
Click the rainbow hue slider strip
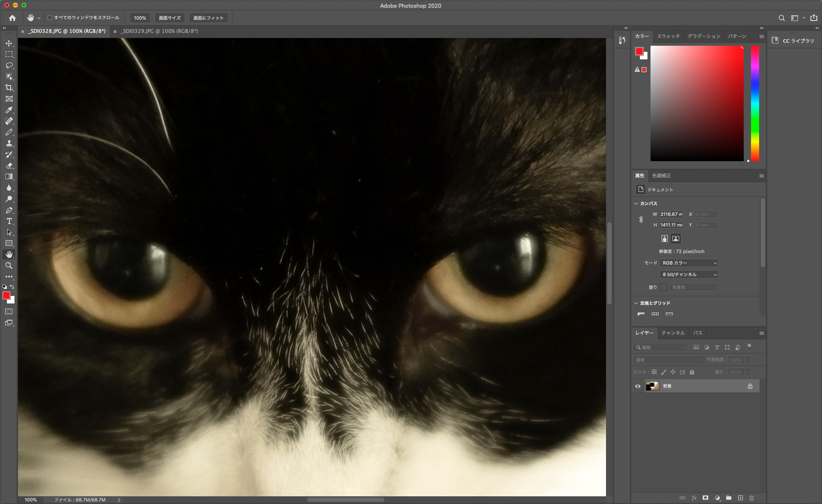pos(755,103)
